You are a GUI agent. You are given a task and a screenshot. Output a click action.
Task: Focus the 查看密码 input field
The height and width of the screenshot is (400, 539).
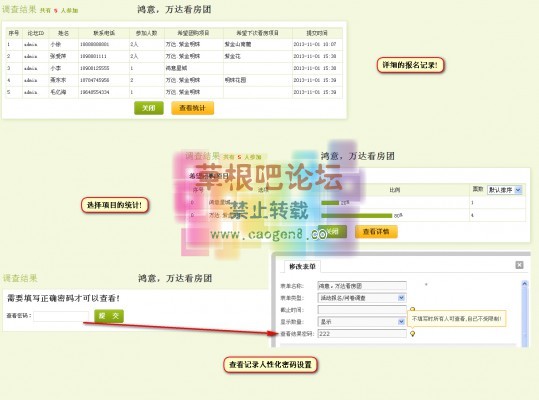coord(61,316)
